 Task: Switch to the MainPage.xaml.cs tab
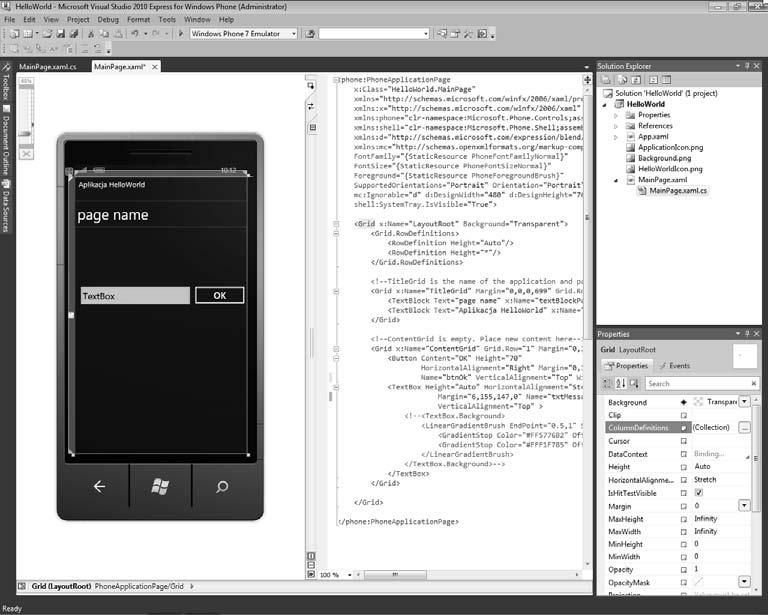(48, 67)
